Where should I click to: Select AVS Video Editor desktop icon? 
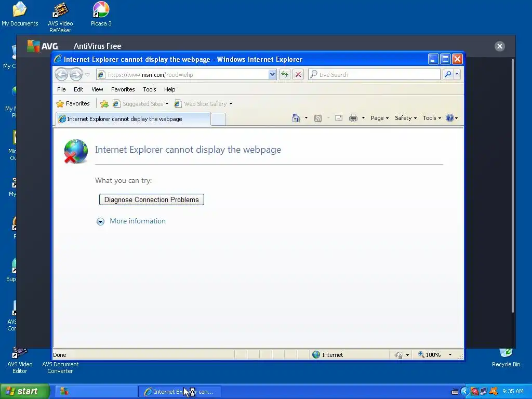[x=20, y=361]
